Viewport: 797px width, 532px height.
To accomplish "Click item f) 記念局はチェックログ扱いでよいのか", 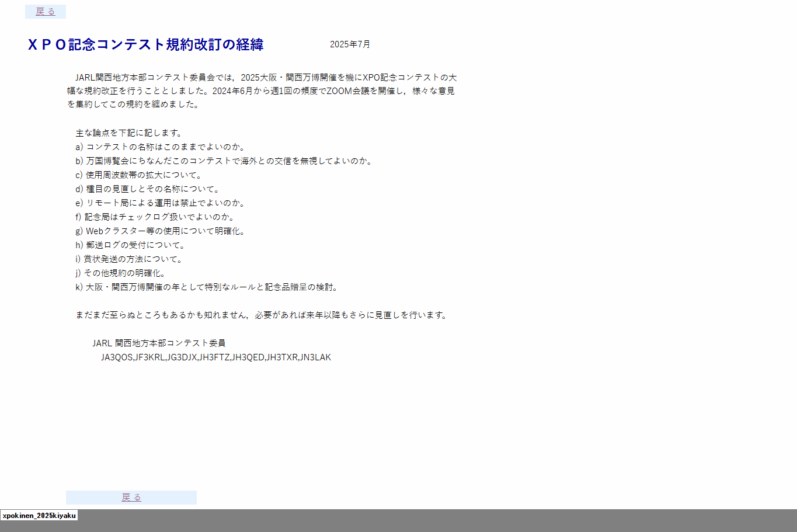I will coord(156,217).
